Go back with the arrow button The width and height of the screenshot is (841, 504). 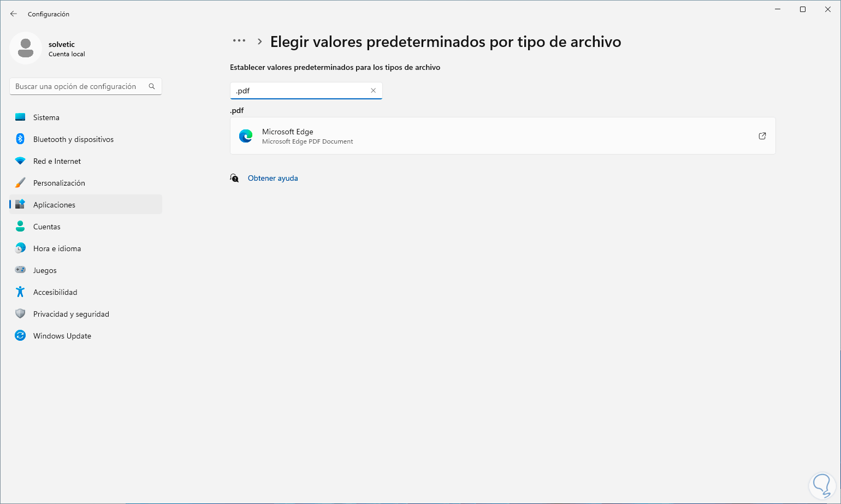click(14, 14)
